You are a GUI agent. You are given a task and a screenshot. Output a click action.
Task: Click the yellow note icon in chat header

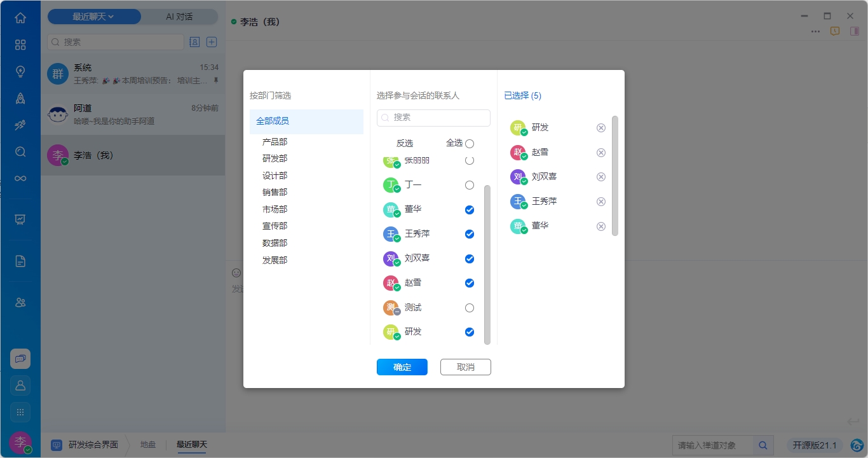point(835,31)
